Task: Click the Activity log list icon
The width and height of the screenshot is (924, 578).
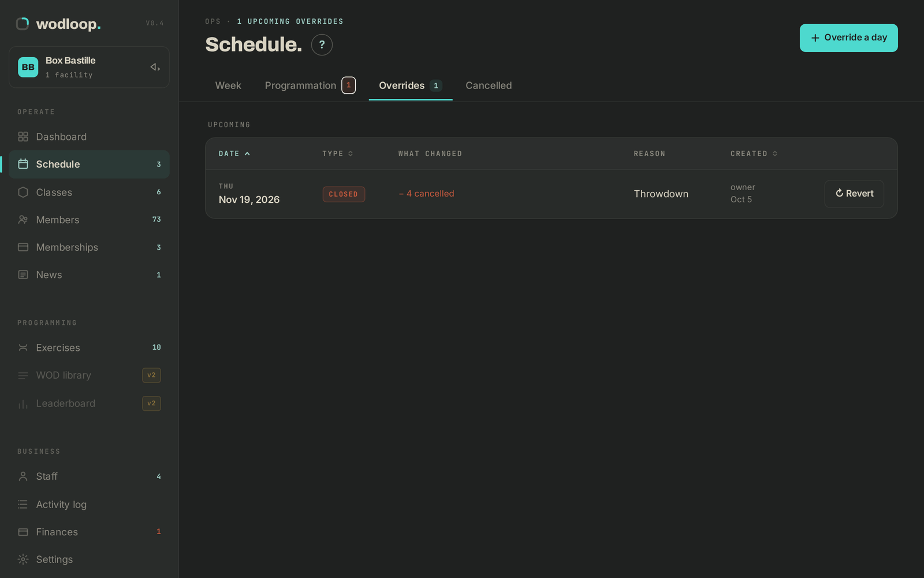Action: coord(23,505)
